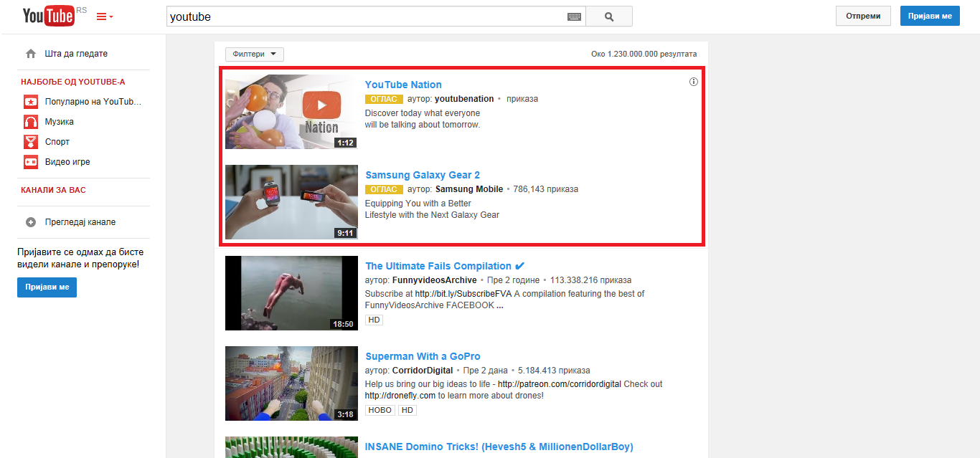Screen dimensions: 980x458
Task: Click the 9:11 duration label
Action: click(346, 233)
